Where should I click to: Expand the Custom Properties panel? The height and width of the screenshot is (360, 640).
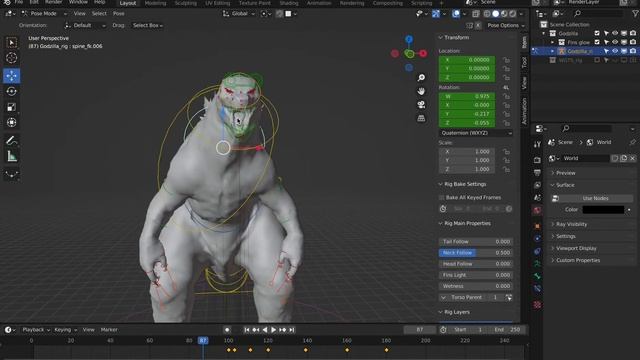(577, 260)
